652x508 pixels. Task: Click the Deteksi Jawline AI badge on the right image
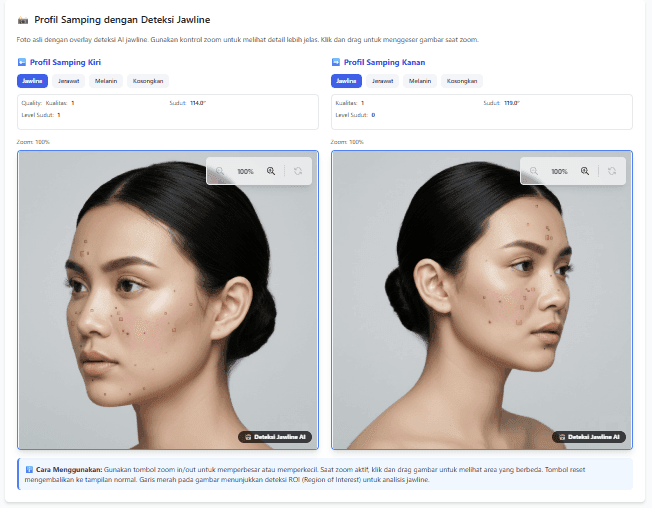[x=589, y=437]
